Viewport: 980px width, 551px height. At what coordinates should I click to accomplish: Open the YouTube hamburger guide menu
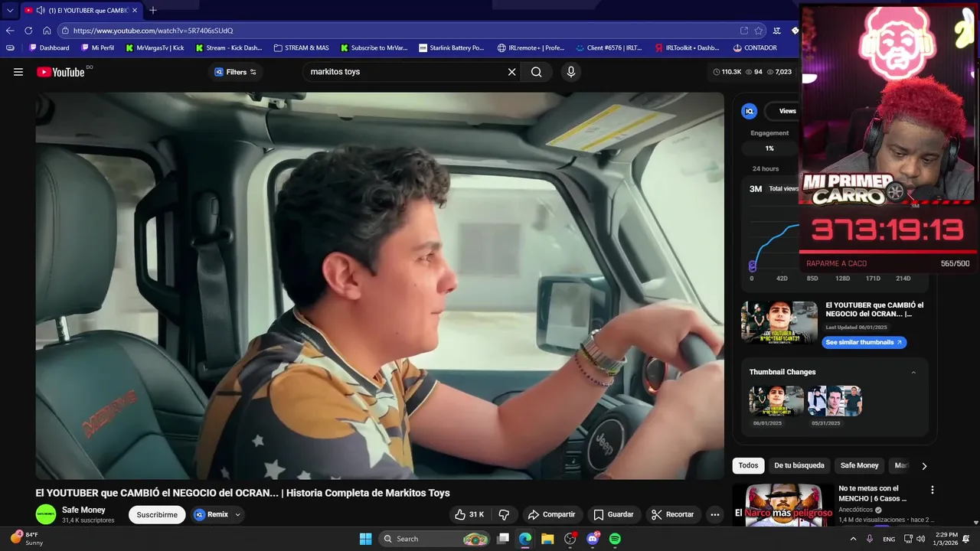[x=18, y=72]
